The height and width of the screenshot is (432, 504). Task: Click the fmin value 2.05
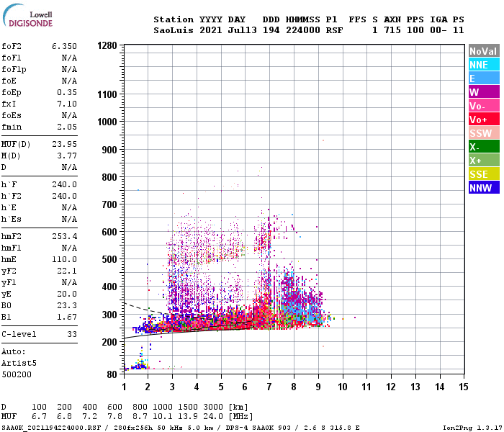point(67,127)
